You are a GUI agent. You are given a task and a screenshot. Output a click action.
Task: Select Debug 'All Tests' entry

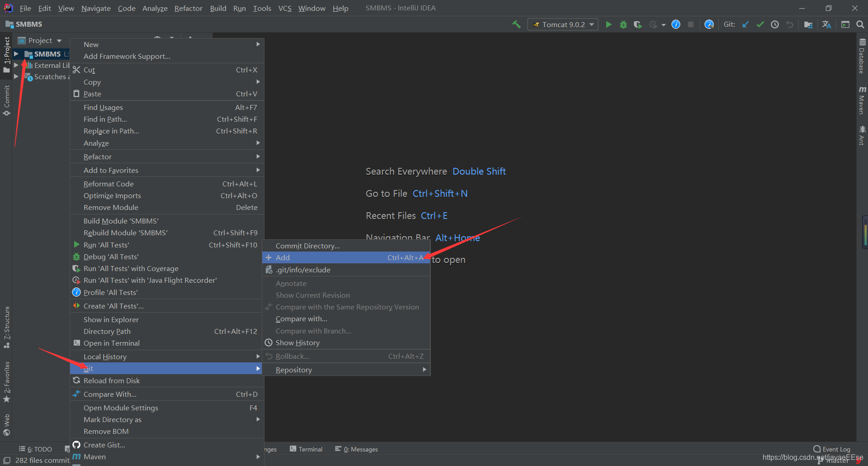click(x=167, y=257)
